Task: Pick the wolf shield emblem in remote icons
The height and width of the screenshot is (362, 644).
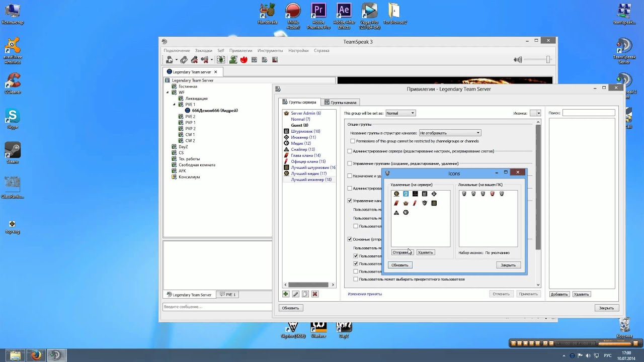Action: pyautogui.click(x=425, y=203)
